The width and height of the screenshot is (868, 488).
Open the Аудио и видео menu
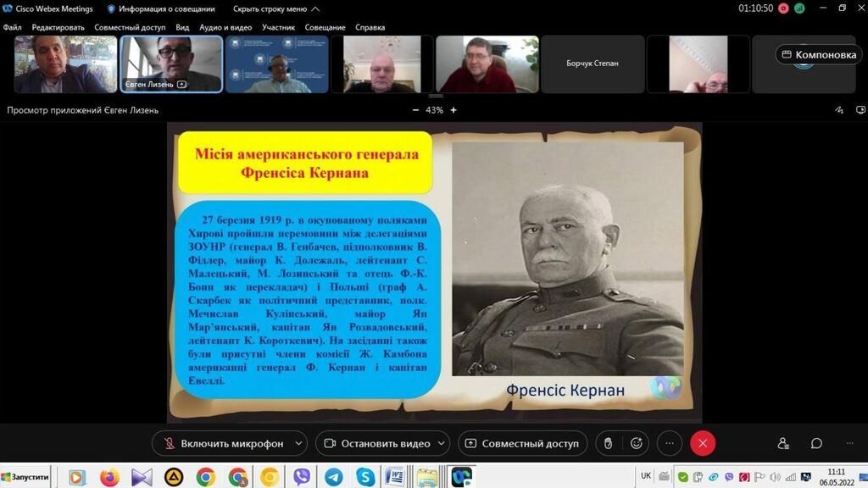pyautogui.click(x=225, y=27)
